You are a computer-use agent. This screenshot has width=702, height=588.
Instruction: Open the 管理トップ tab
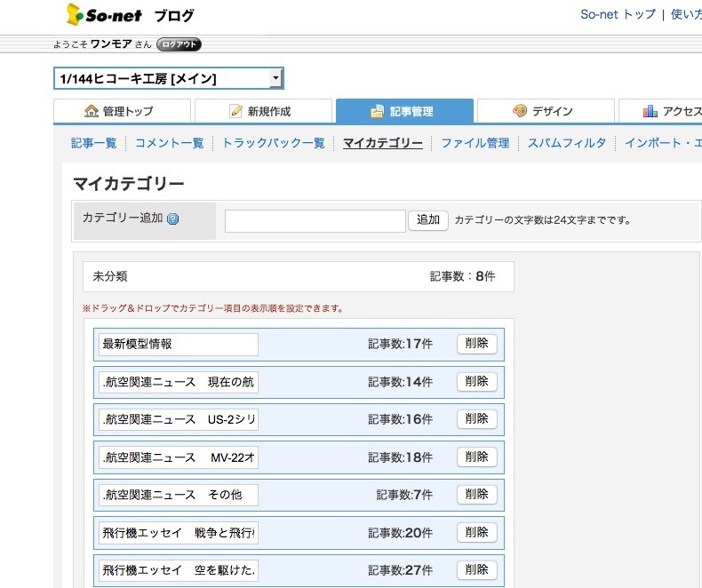click(x=122, y=111)
